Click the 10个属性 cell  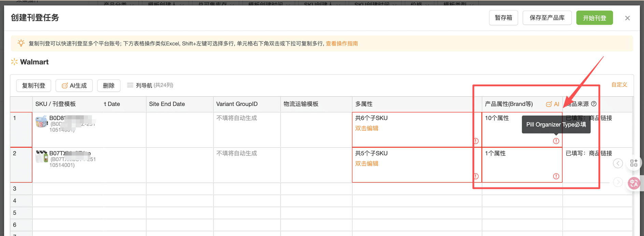tap(522, 130)
